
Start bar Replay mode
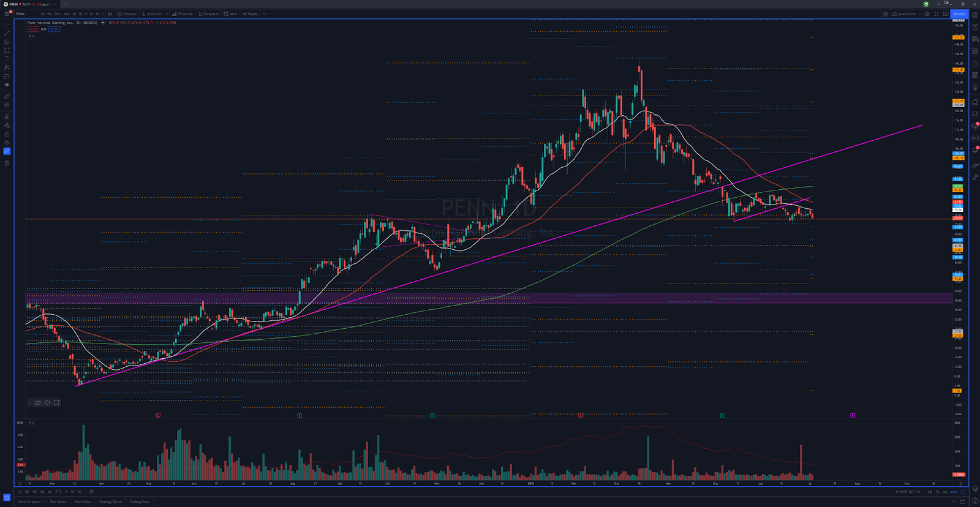pyautogui.click(x=250, y=13)
